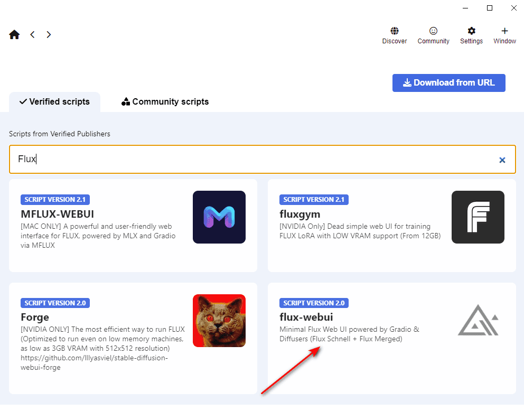
Task: Switch to the Verified scripts tab
Action: pos(54,101)
